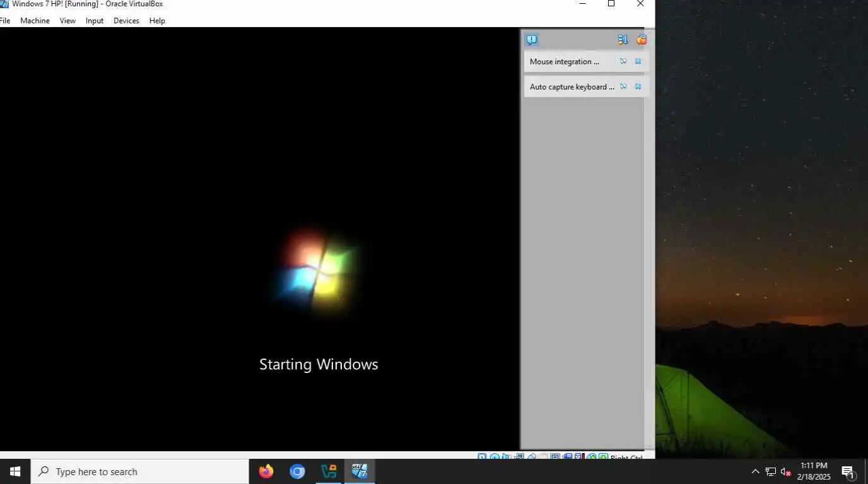Maximize the VirtualBox VM window
The image size is (868, 484).
[x=611, y=4]
